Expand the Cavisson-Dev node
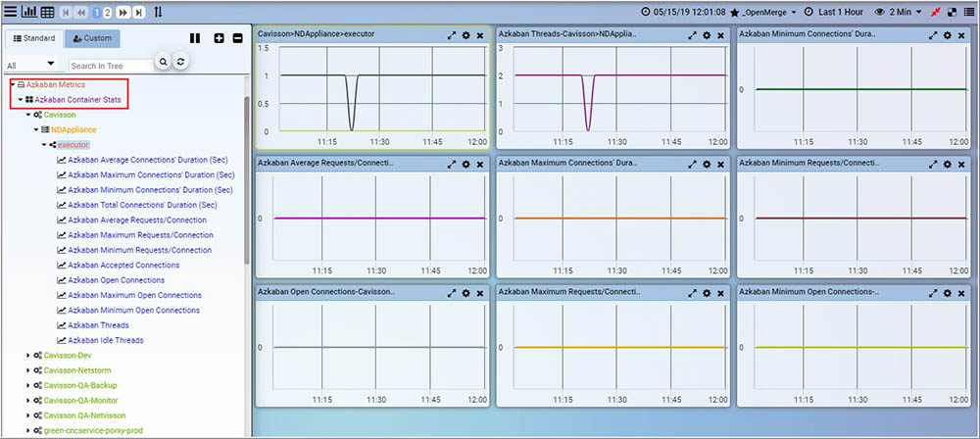980x439 pixels. click(28, 355)
